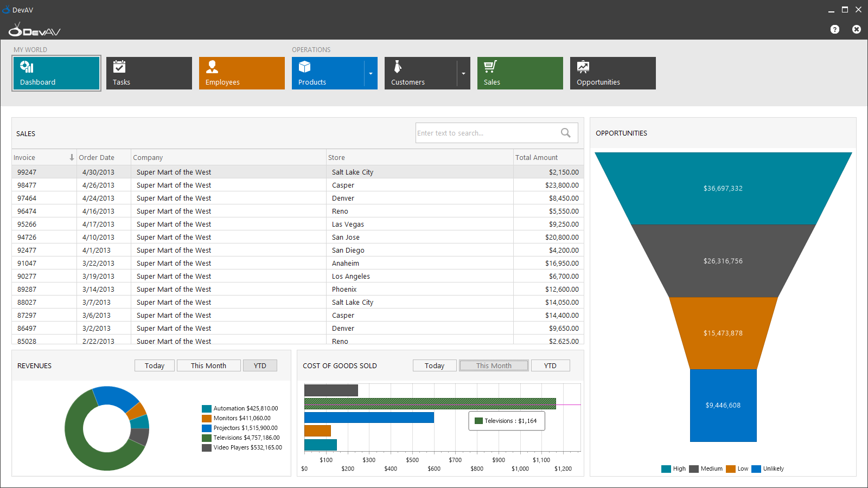The image size is (868, 488).
Task: Click the search magnifier icon
Action: [x=565, y=133]
